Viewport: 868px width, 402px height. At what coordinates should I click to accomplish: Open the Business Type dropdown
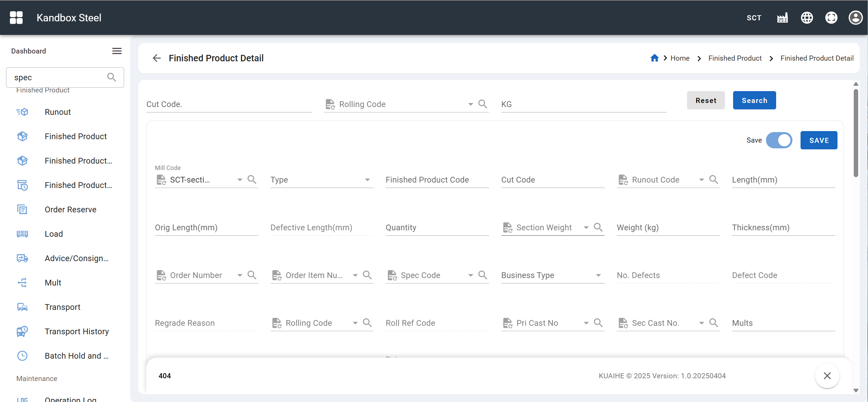tap(598, 275)
